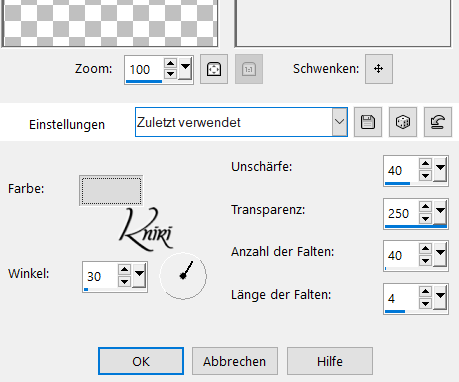Viewport: 459px width, 382px height.
Task: Open the Transparenz slider dropdown arrow
Action: click(x=440, y=212)
